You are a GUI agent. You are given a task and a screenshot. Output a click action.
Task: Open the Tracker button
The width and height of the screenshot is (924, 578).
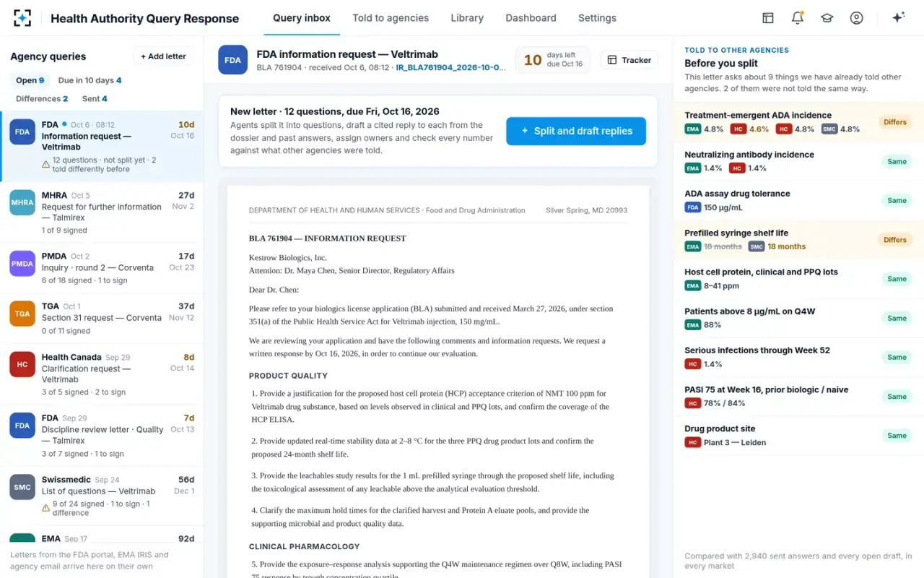point(629,60)
